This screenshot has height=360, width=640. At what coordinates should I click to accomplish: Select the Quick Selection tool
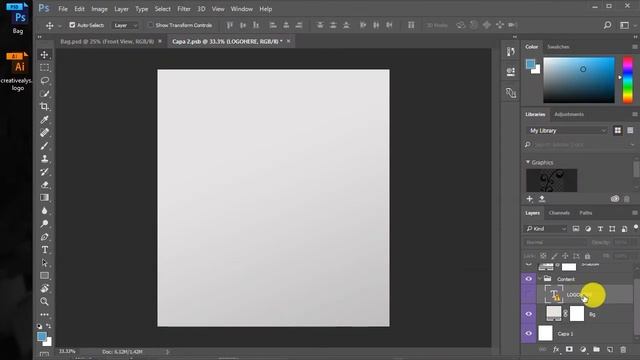[44, 93]
